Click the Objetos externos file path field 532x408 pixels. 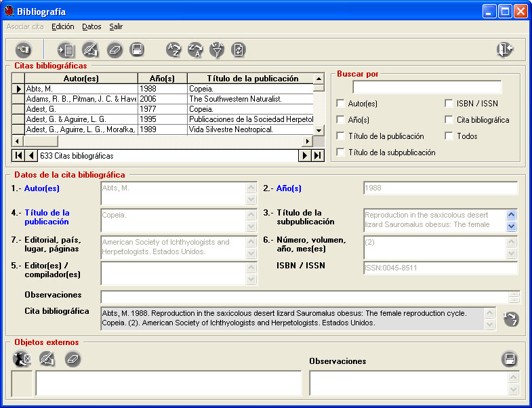point(169,383)
